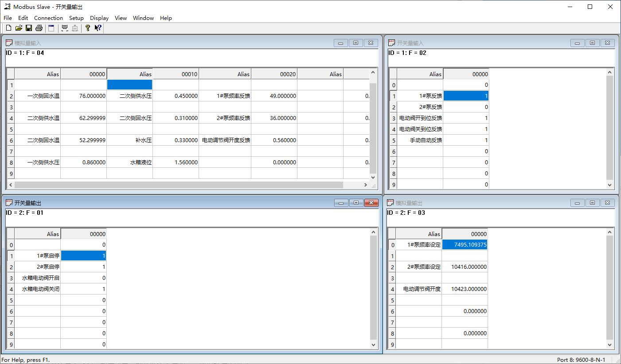Select the 水箱液位 alias cell

129,162
